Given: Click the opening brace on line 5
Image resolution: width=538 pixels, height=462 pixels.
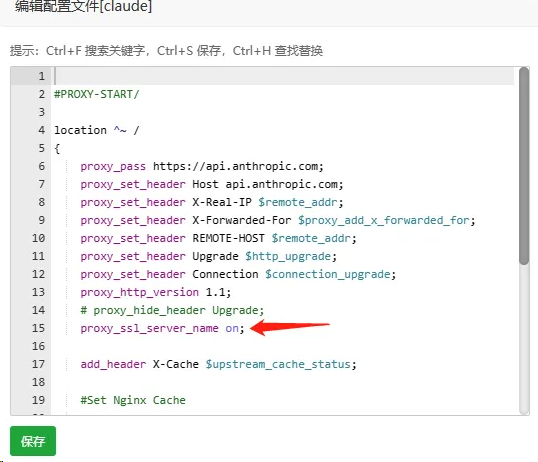Looking at the screenshot, I should [x=57, y=148].
